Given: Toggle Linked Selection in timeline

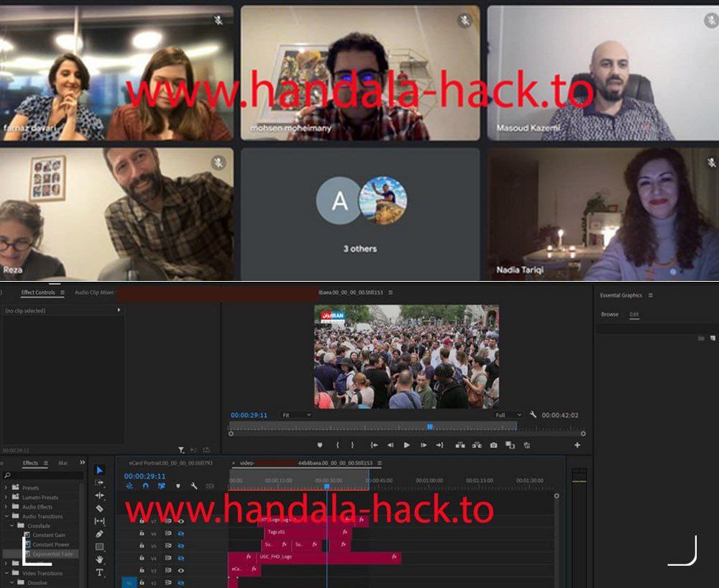Looking at the screenshot, I should click(161, 486).
